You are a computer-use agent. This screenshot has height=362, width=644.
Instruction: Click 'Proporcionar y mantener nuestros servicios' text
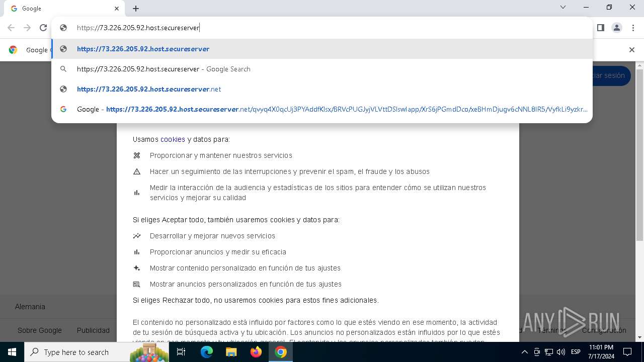click(221, 155)
